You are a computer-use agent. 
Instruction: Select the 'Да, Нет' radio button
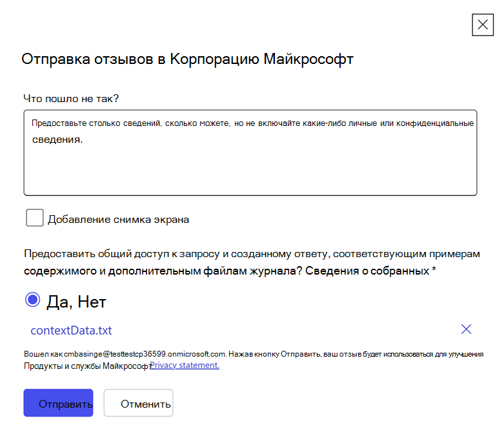(32, 300)
